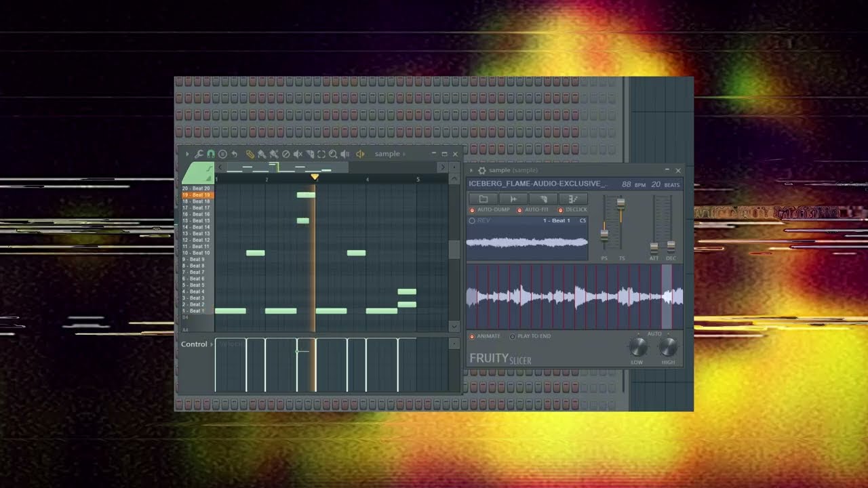Click the note on the Beat 19 row

[x=306, y=195]
